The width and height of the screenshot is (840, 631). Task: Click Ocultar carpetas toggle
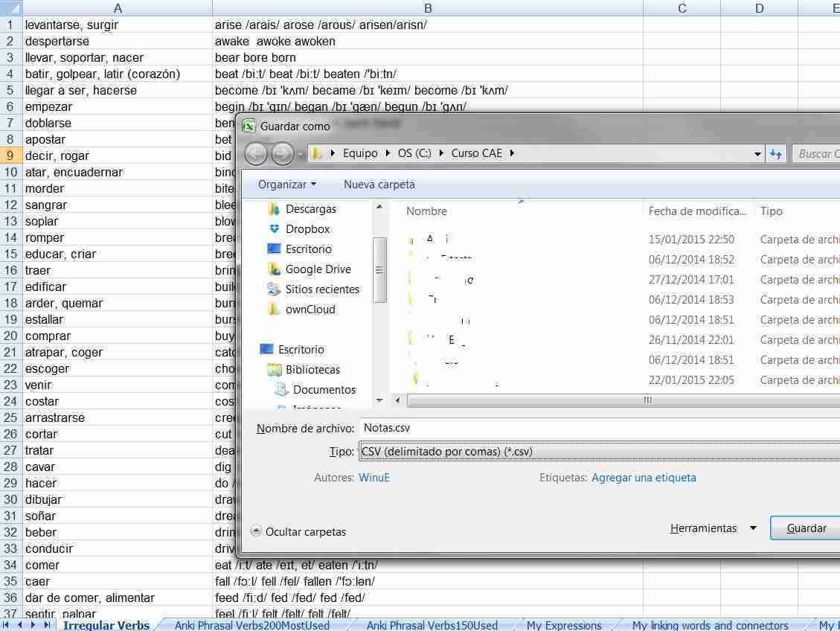pos(298,532)
